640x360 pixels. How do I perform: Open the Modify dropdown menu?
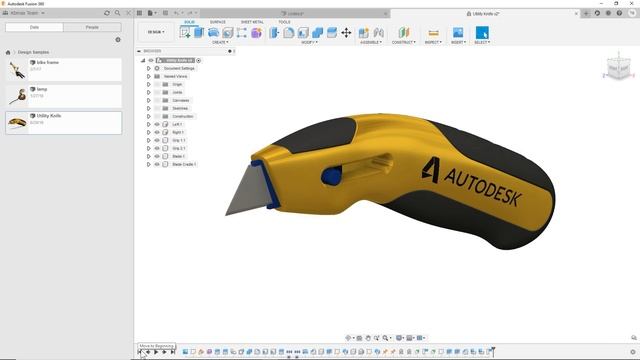click(309, 42)
